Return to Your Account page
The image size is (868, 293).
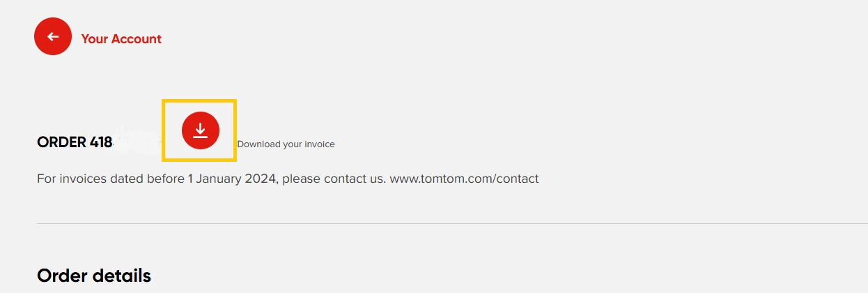coord(121,39)
